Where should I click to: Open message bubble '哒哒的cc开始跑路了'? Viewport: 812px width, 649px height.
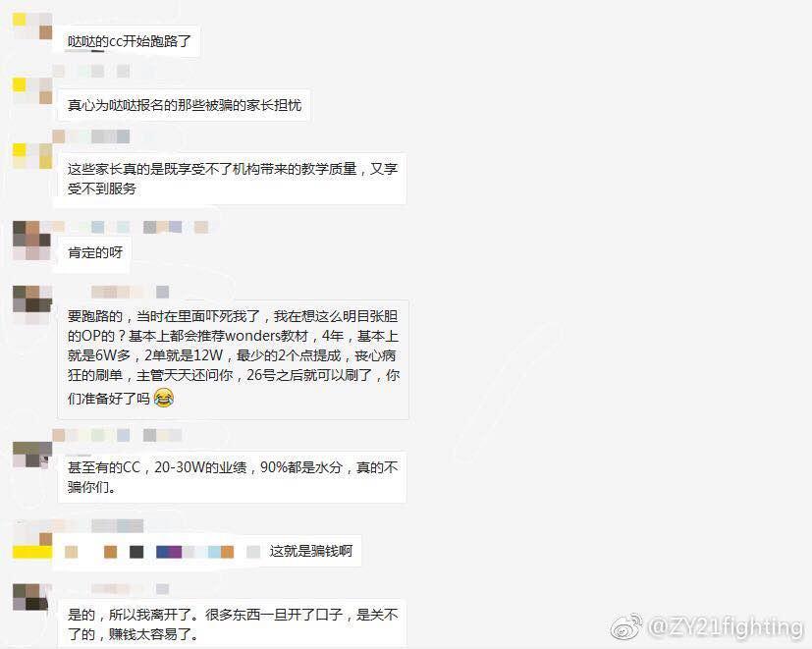pos(127,41)
